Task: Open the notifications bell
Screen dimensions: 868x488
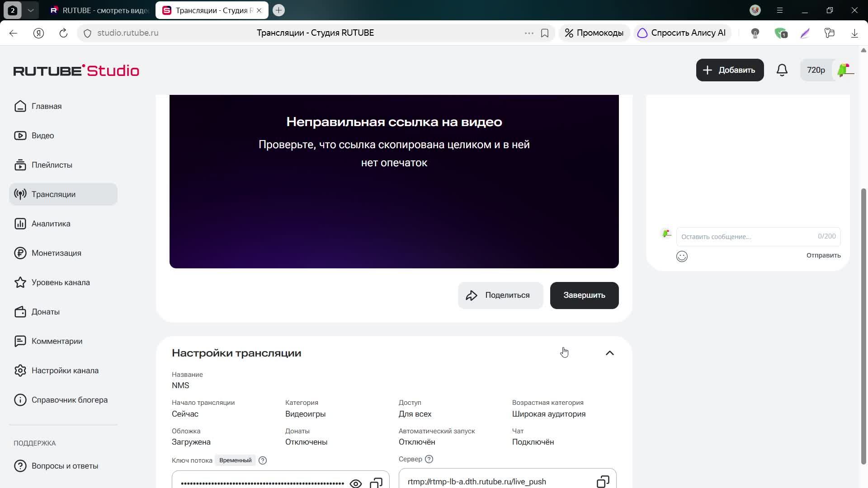Action: pos(782,70)
